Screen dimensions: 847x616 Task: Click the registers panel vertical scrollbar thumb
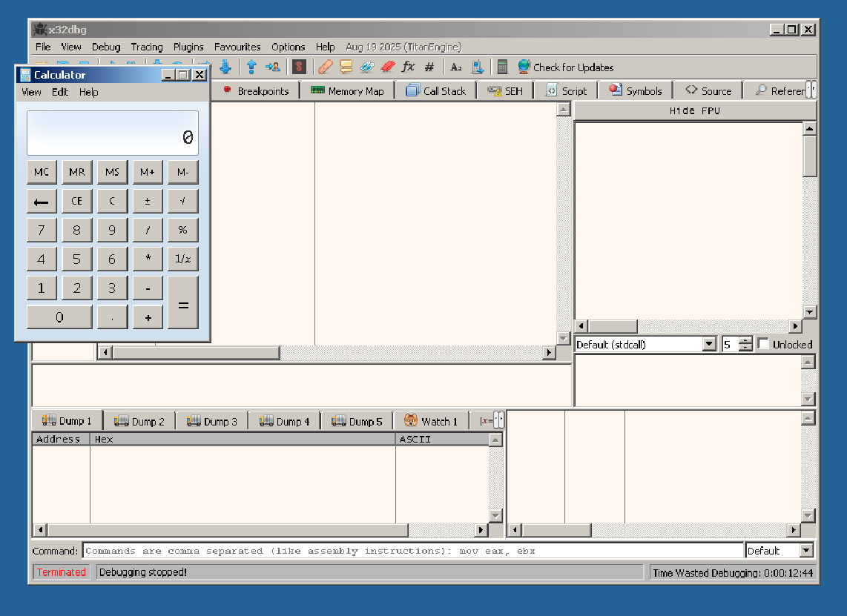[809, 156]
